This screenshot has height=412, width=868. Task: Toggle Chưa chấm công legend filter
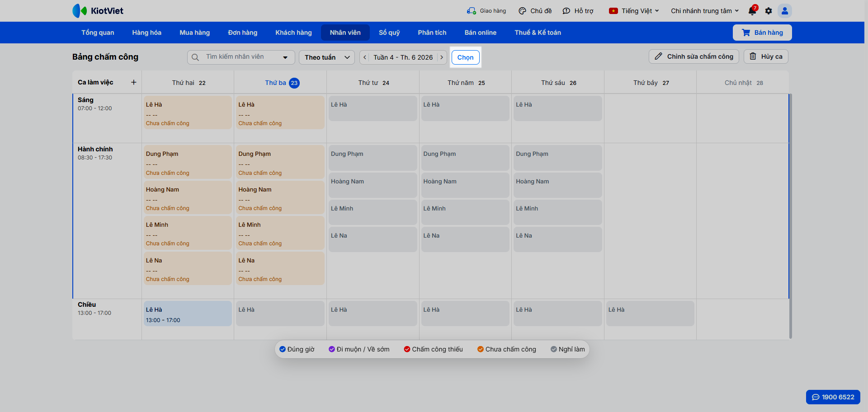(x=507, y=349)
